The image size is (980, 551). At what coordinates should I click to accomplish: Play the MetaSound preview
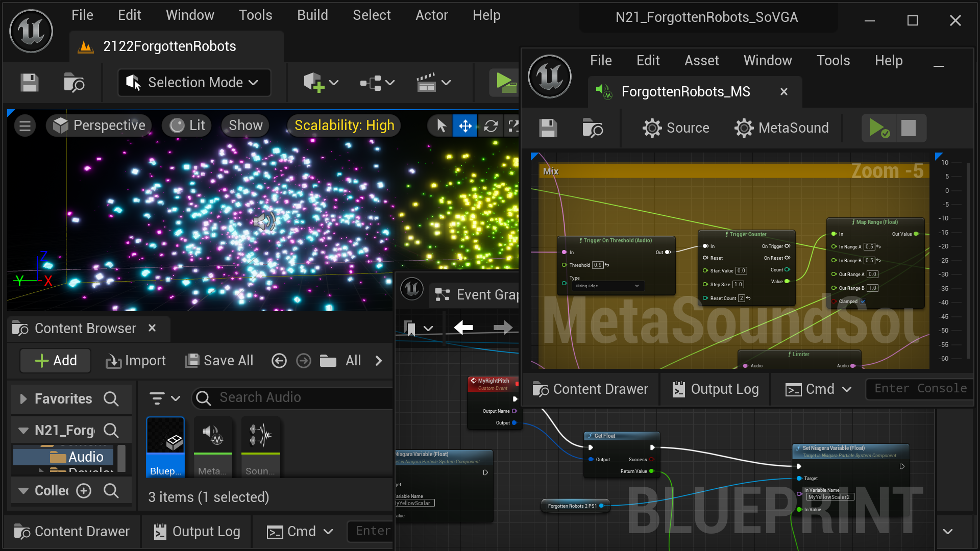click(x=879, y=128)
